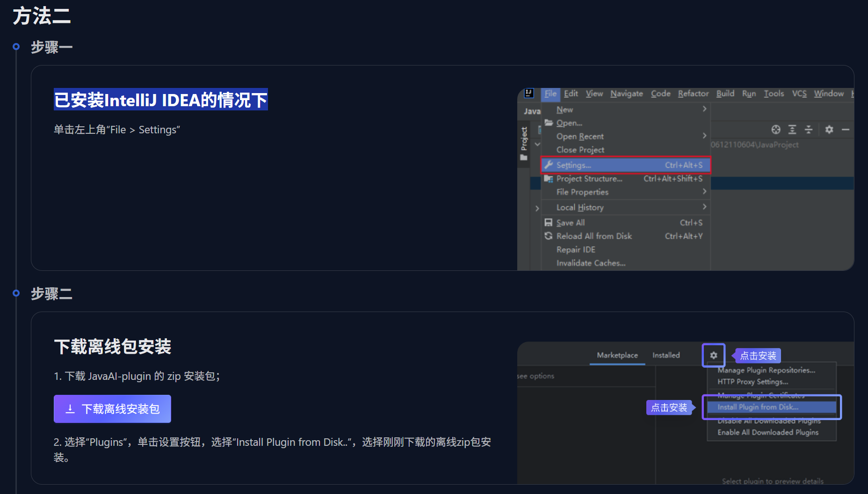Click the locate crosshair icon in the Project toolbar
Viewport: 868px width, 494px height.
click(776, 130)
